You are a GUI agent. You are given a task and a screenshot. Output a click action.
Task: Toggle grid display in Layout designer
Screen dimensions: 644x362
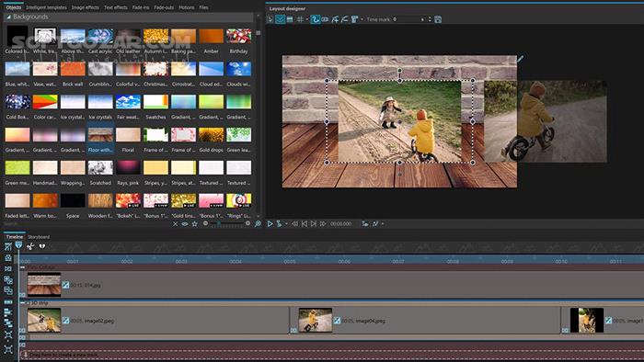pos(300,19)
